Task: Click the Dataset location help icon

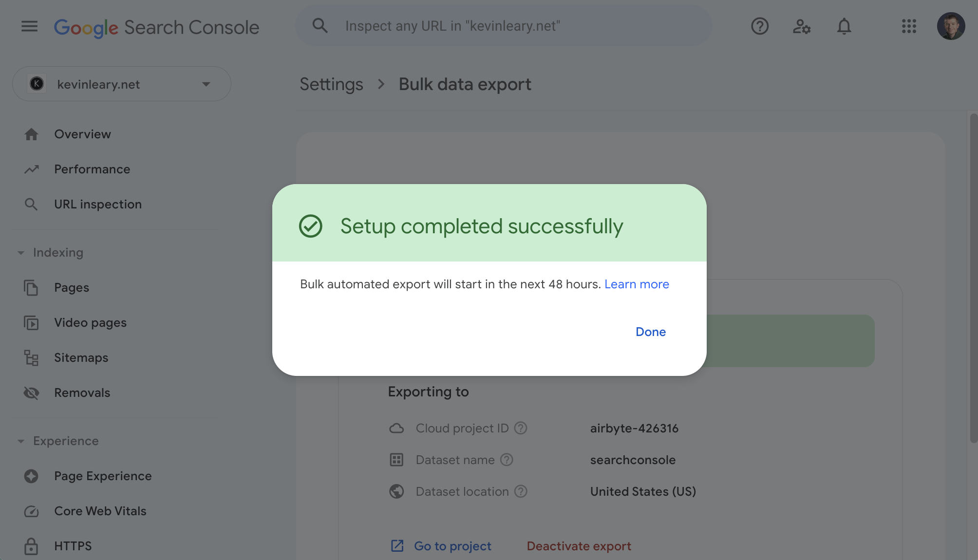Action: click(x=521, y=491)
